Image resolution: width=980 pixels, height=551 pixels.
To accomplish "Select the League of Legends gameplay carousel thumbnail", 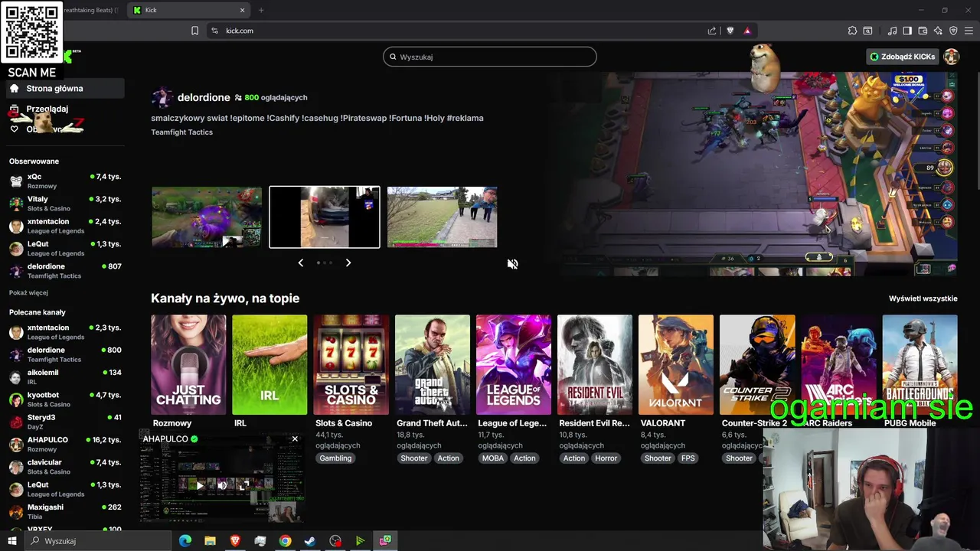I will point(207,217).
